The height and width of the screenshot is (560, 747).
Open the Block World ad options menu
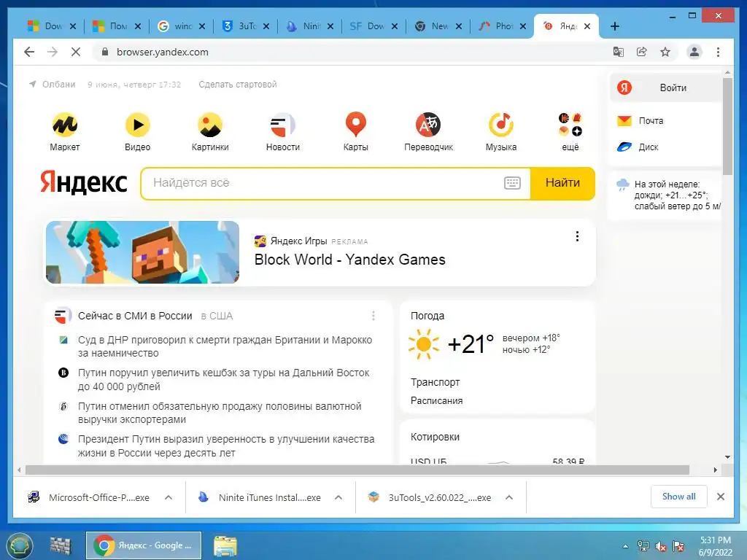click(577, 236)
